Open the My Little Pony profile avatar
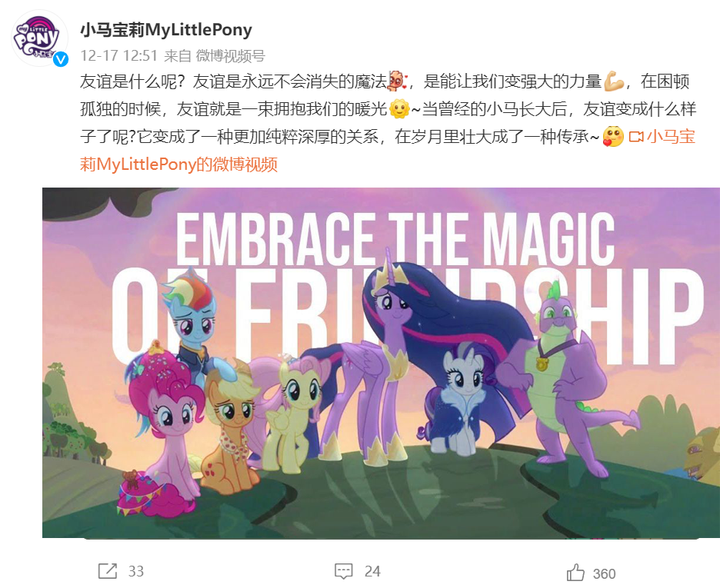The width and height of the screenshot is (720, 588). click(x=39, y=38)
